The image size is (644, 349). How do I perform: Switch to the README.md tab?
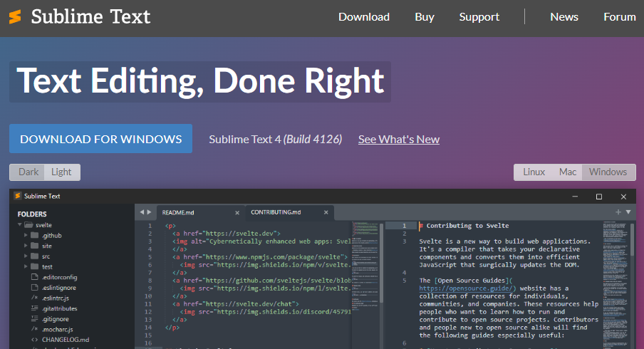point(178,212)
